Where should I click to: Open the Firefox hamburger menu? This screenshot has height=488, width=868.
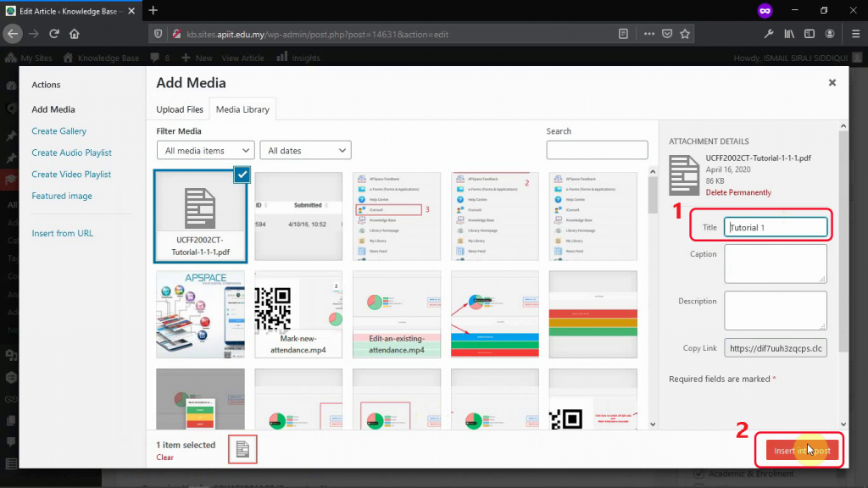[855, 34]
